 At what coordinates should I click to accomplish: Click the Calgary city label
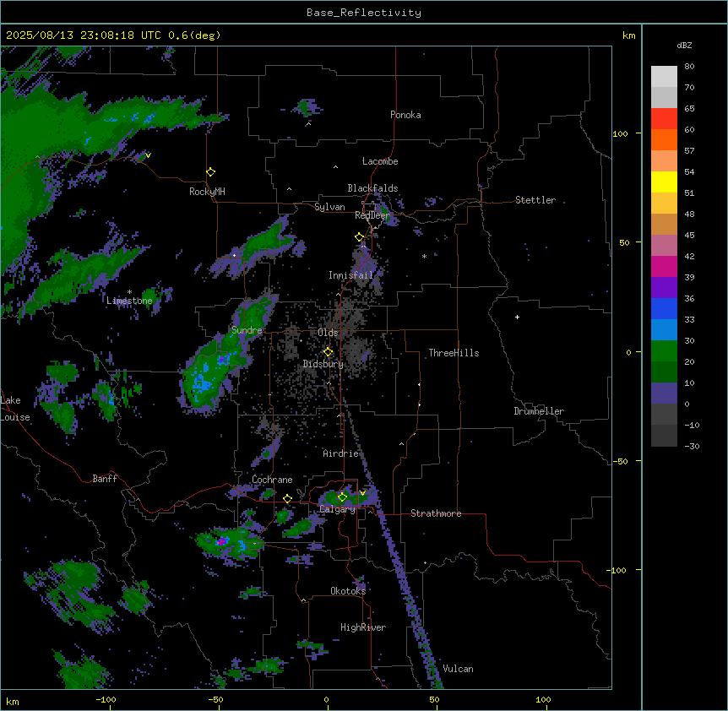[337, 509]
